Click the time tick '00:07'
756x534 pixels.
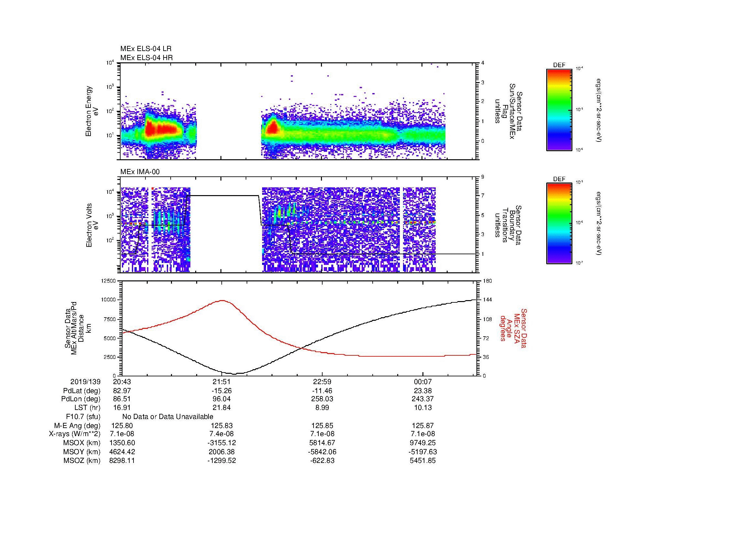[422, 382]
